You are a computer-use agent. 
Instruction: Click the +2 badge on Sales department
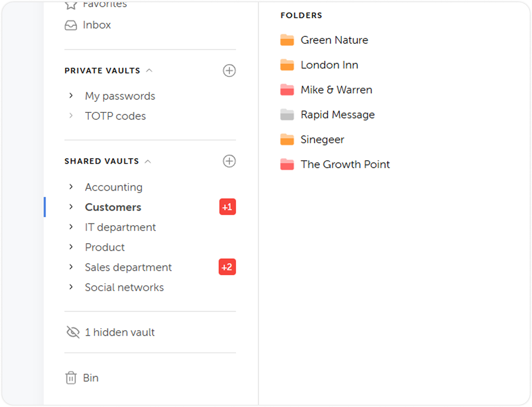click(x=227, y=267)
